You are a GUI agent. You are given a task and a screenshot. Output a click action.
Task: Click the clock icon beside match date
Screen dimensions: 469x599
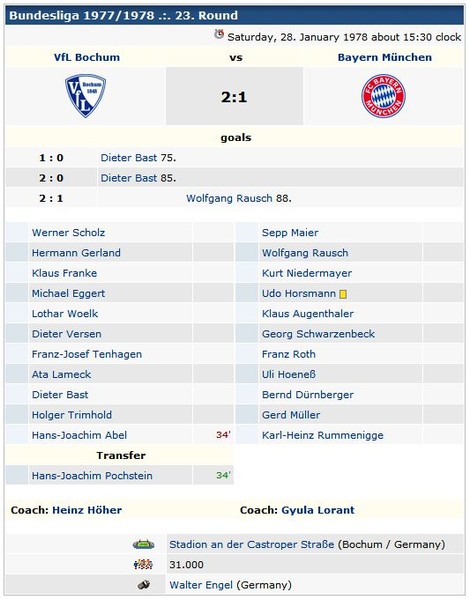[x=219, y=34]
